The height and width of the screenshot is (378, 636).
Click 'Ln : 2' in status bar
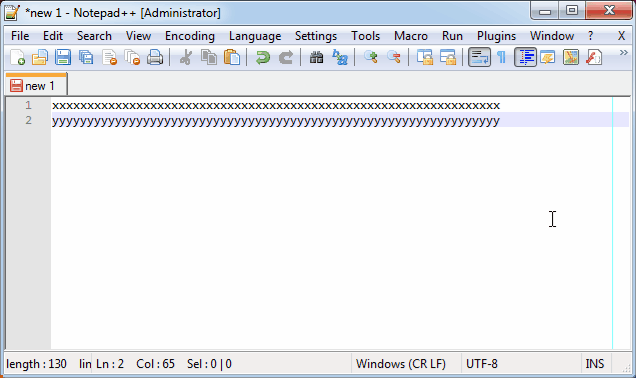(110, 364)
